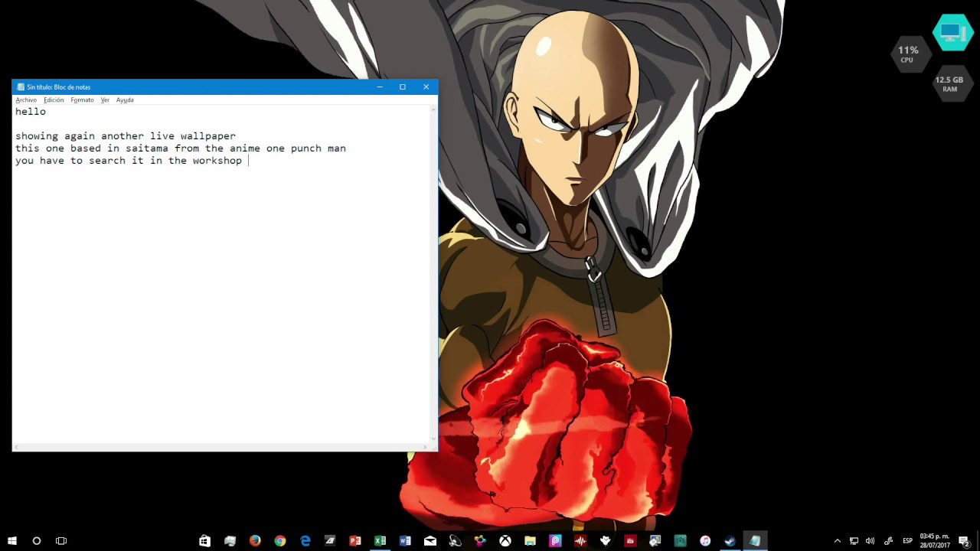The image size is (980, 551).
Task: Open the notification action center
Action: [x=965, y=541]
